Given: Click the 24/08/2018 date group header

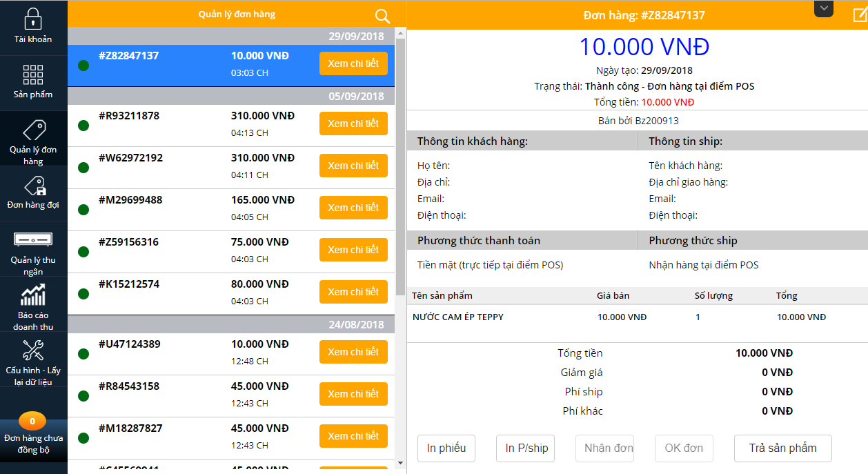Looking at the screenshot, I should tap(231, 324).
